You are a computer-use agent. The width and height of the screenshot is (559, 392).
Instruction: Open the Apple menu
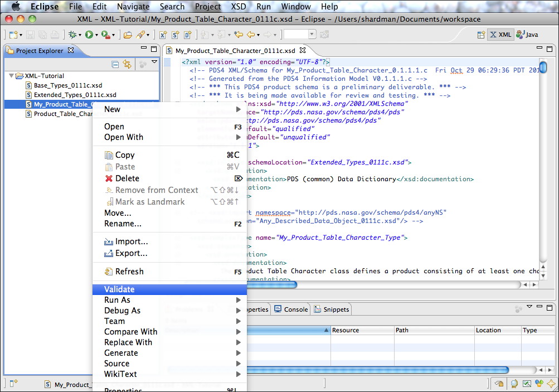coord(16,7)
